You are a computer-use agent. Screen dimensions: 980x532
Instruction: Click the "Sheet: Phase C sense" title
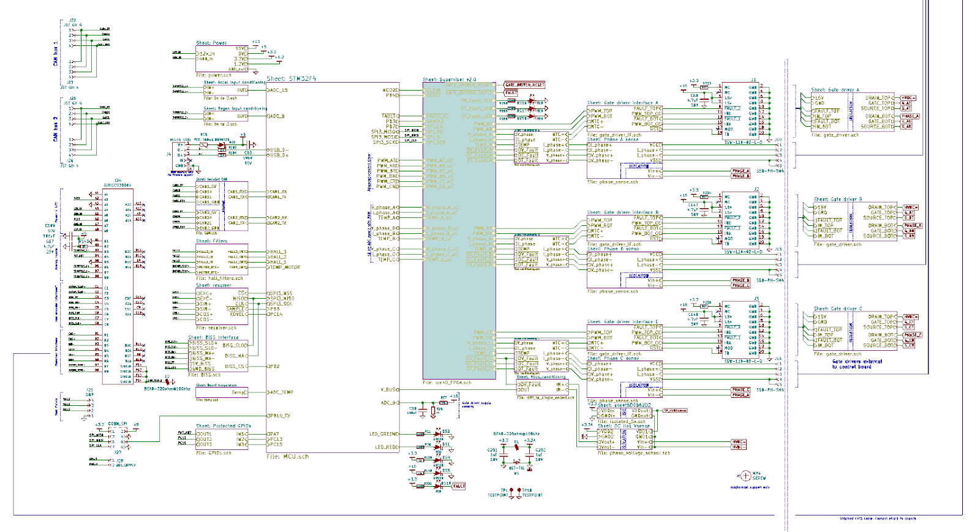pos(612,359)
